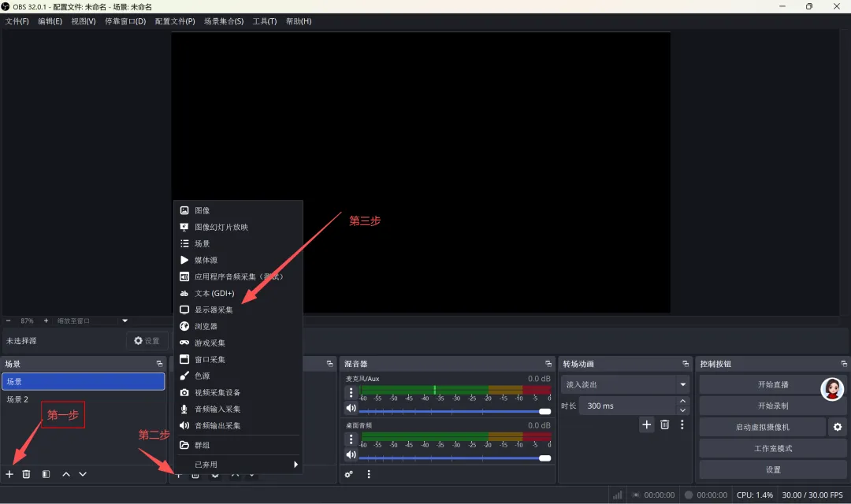Float the 控制按钮 dock panel

click(x=844, y=364)
